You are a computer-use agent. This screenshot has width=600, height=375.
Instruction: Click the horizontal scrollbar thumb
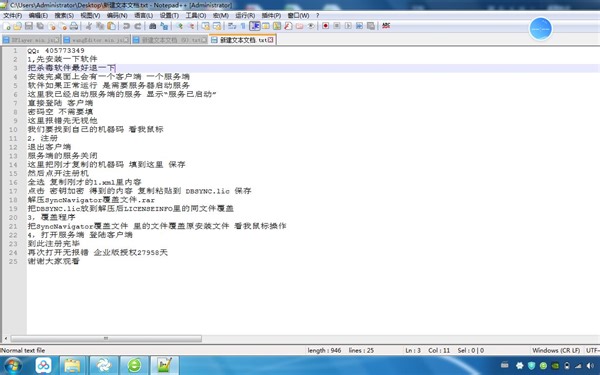106,339
